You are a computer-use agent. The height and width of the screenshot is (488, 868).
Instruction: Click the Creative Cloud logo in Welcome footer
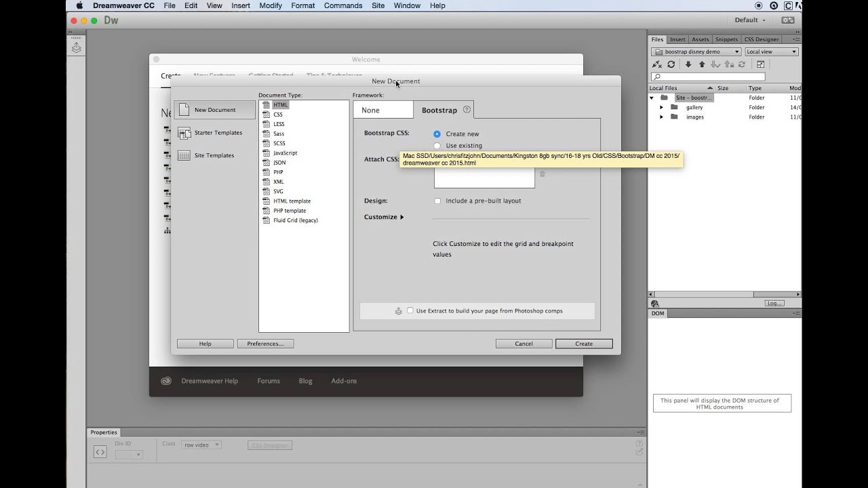[166, 381]
